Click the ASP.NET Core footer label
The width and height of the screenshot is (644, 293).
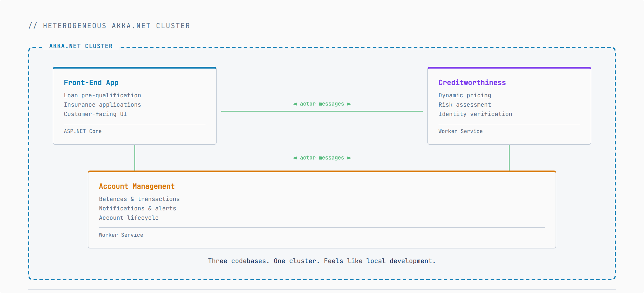pos(83,131)
